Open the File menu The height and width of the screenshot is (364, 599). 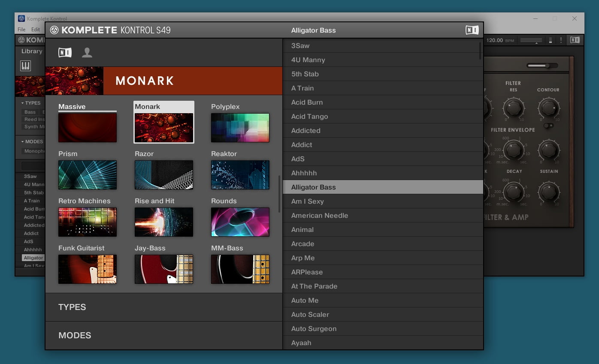pyautogui.click(x=21, y=30)
